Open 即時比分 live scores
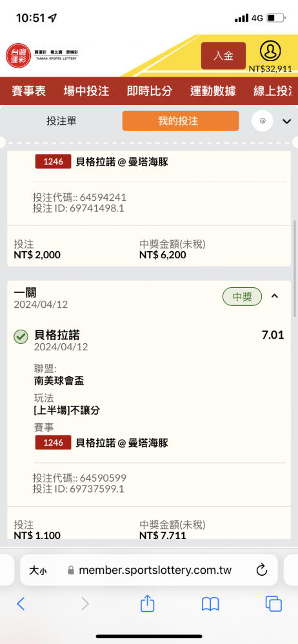Screen dimensions: 298x644 tap(150, 91)
